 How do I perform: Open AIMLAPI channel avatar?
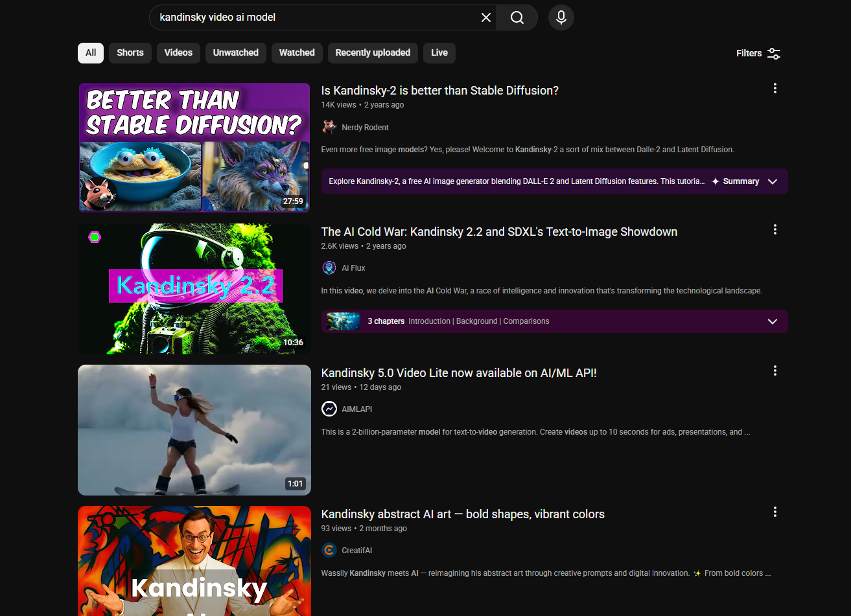click(329, 409)
